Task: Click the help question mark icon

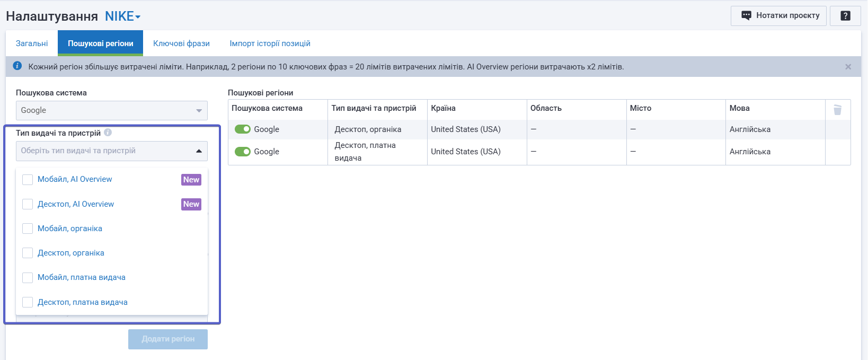Action: pyautogui.click(x=845, y=16)
